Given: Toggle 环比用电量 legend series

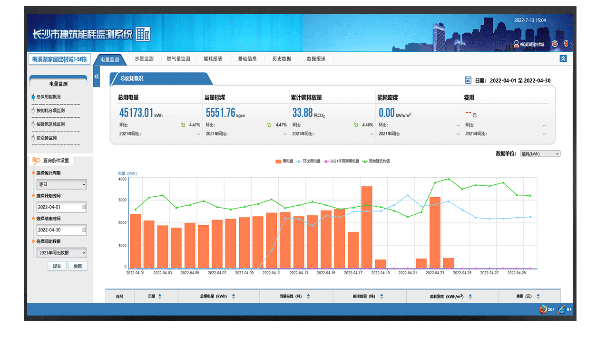Looking at the screenshot, I should coord(309,162).
